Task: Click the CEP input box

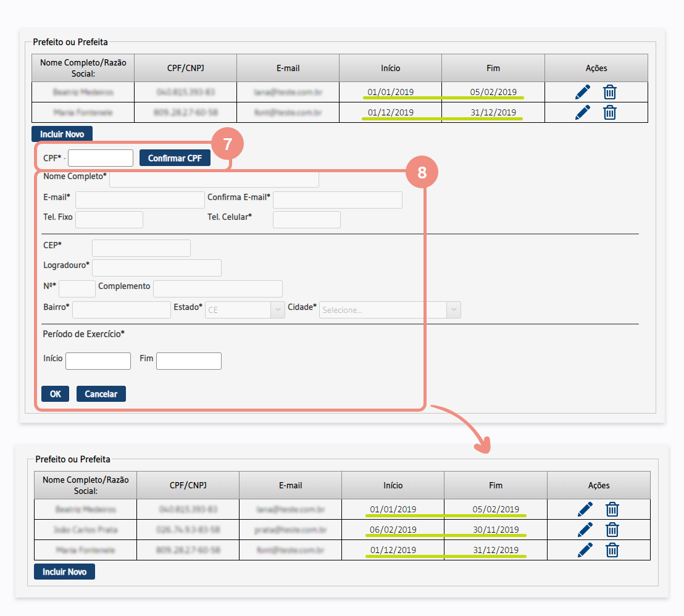Action: (x=141, y=248)
